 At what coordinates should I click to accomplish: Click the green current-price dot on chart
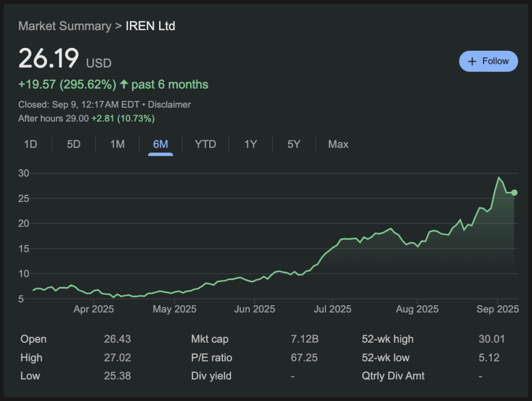coord(514,193)
